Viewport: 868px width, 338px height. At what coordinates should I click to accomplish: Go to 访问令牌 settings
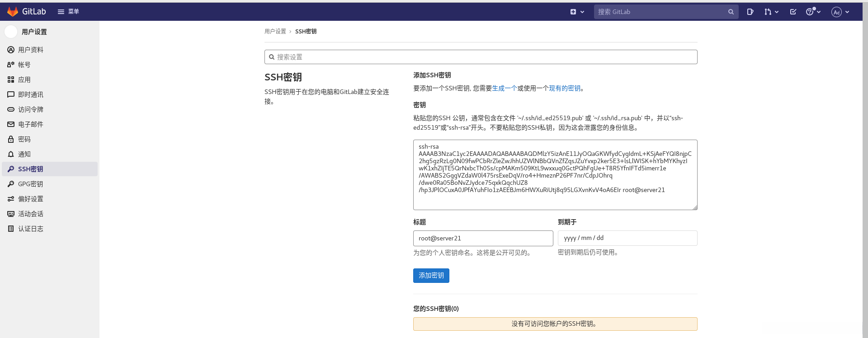tap(31, 109)
